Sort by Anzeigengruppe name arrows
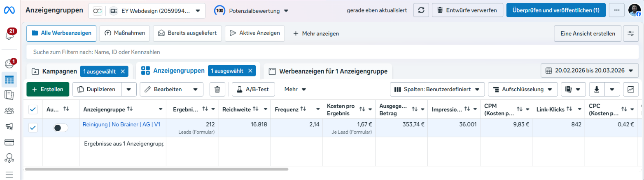 (130, 109)
